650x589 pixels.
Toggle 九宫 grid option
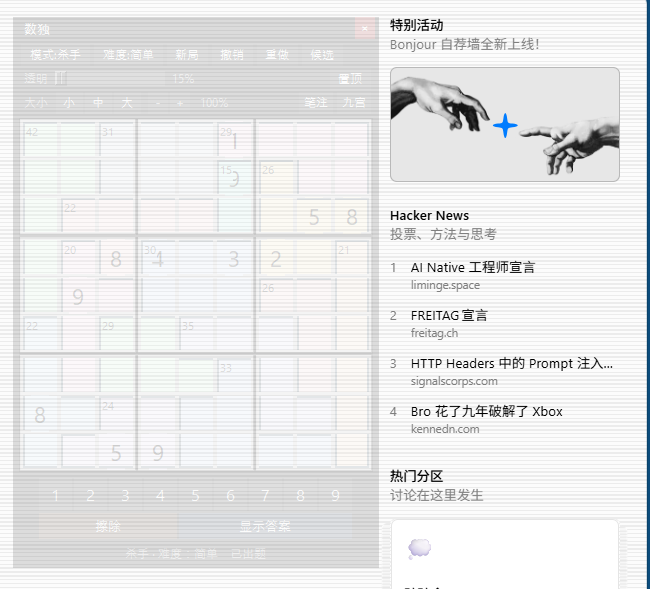354,102
